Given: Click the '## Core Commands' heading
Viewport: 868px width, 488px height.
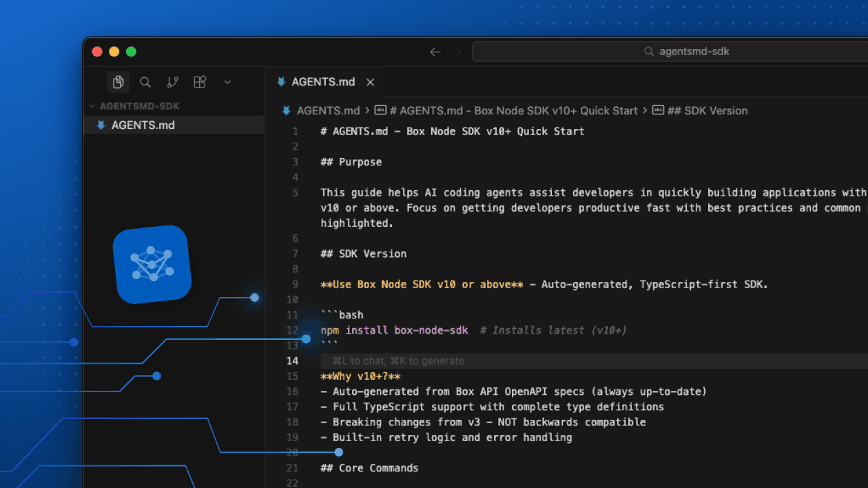Looking at the screenshot, I should coord(369,468).
